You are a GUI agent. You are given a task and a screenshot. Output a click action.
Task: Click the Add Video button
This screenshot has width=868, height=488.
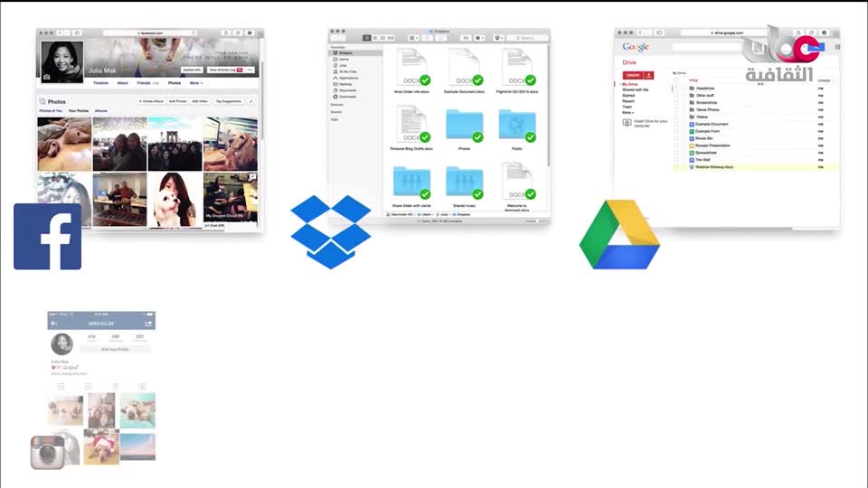(200, 101)
